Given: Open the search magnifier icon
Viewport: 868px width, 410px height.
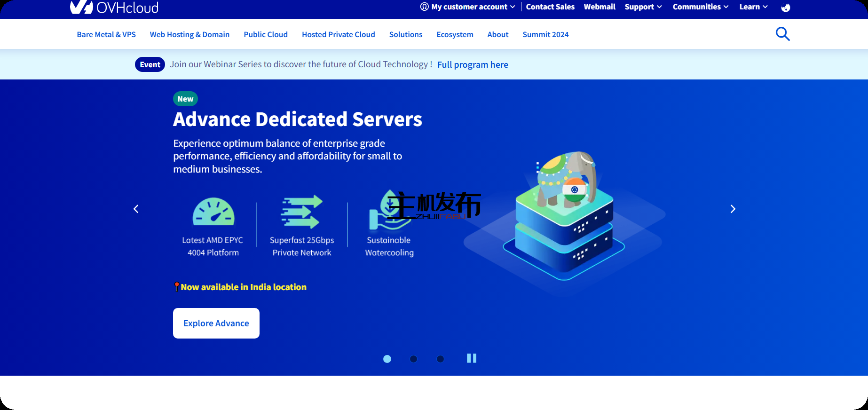Looking at the screenshot, I should 782,34.
